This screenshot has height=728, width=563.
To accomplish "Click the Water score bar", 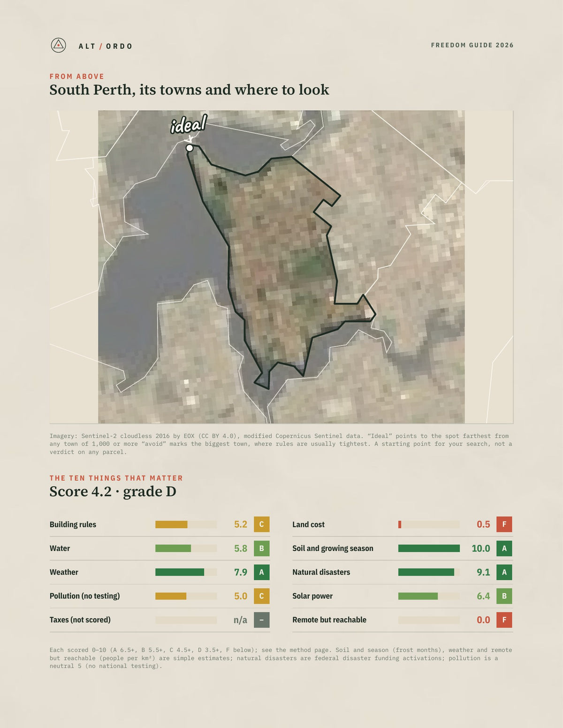I will (x=186, y=548).
